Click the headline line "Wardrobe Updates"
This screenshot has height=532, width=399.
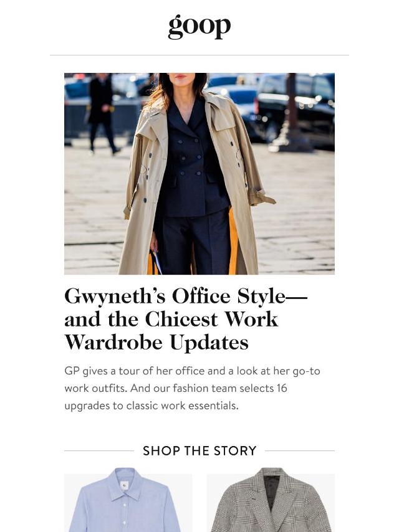[x=156, y=343]
